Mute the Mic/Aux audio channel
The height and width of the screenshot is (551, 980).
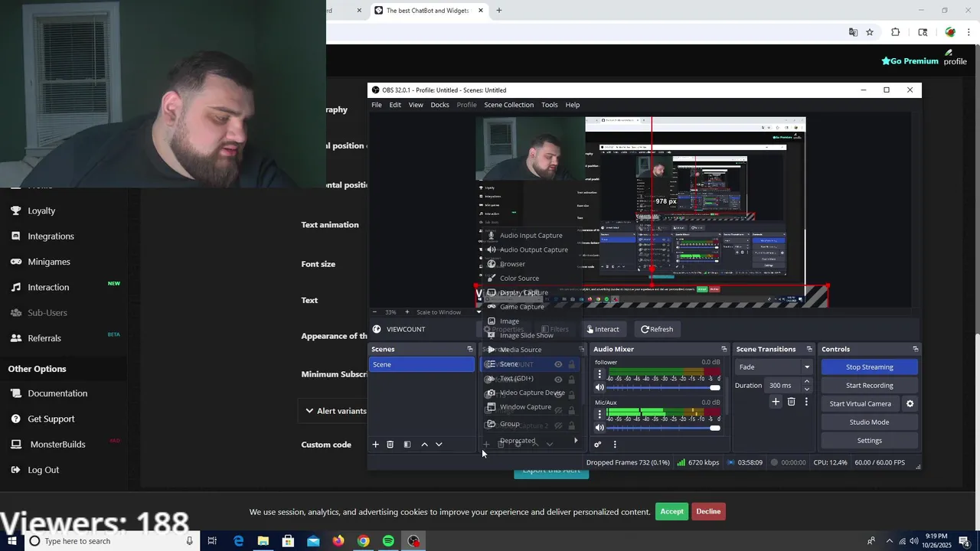click(x=599, y=428)
